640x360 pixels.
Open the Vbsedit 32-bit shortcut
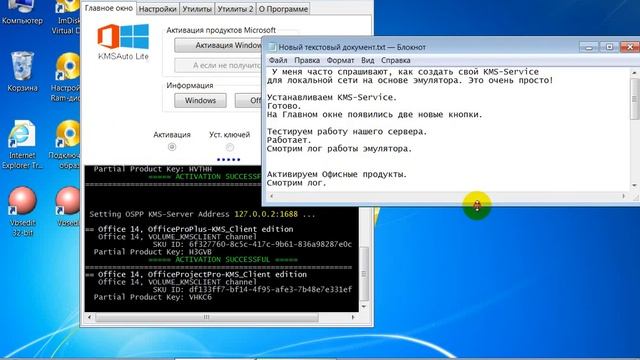click(22, 211)
